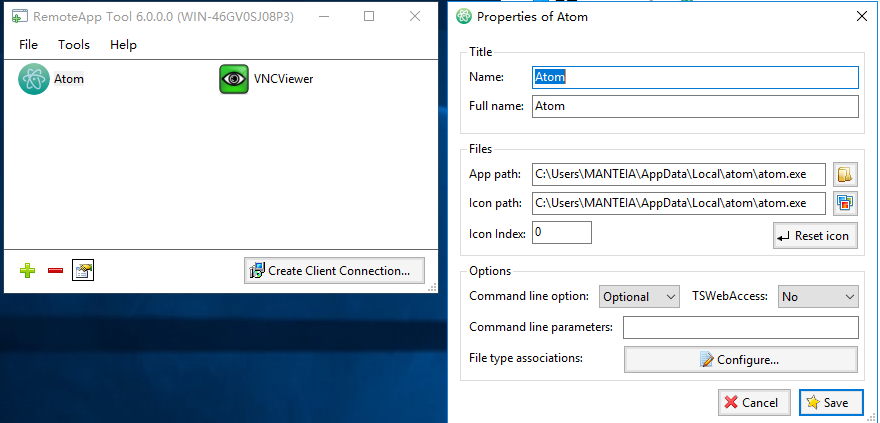The width and height of the screenshot is (880, 423).
Task: Open TSWebAccess dropdown
Action: 818,297
